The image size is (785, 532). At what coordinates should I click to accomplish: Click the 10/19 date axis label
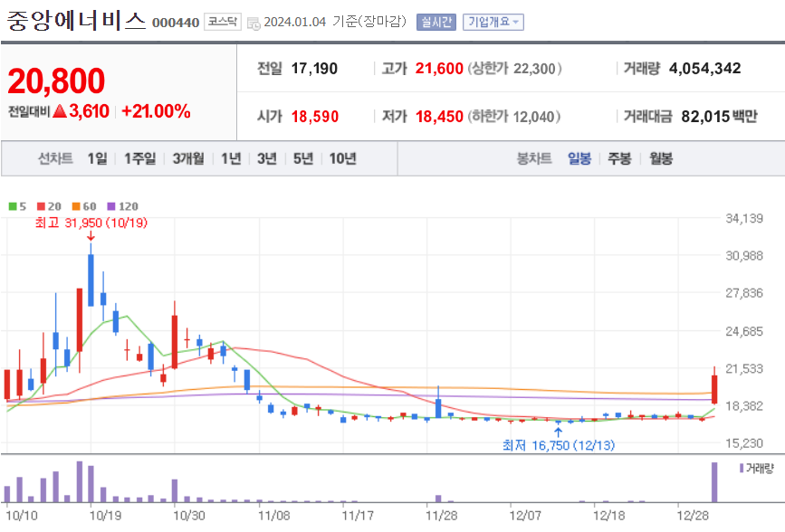pyautogui.click(x=105, y=516)
